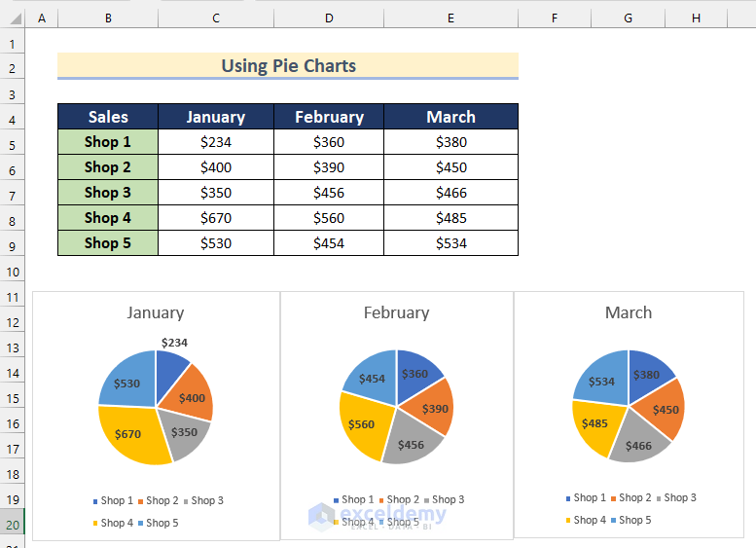Click the Sales header cell in table
The height and width of the screenshot is (548, 756).
click(107, 117)
